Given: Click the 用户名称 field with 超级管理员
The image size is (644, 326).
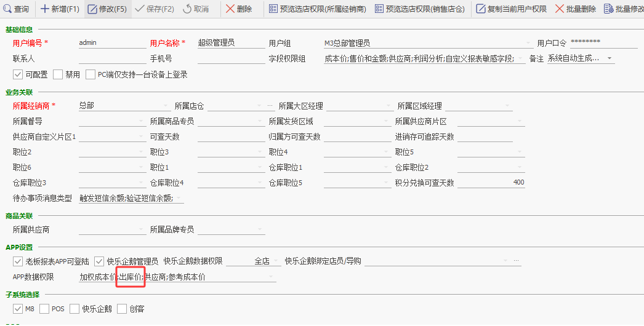Looking at the screenshot, I should (x=231, y=42).
